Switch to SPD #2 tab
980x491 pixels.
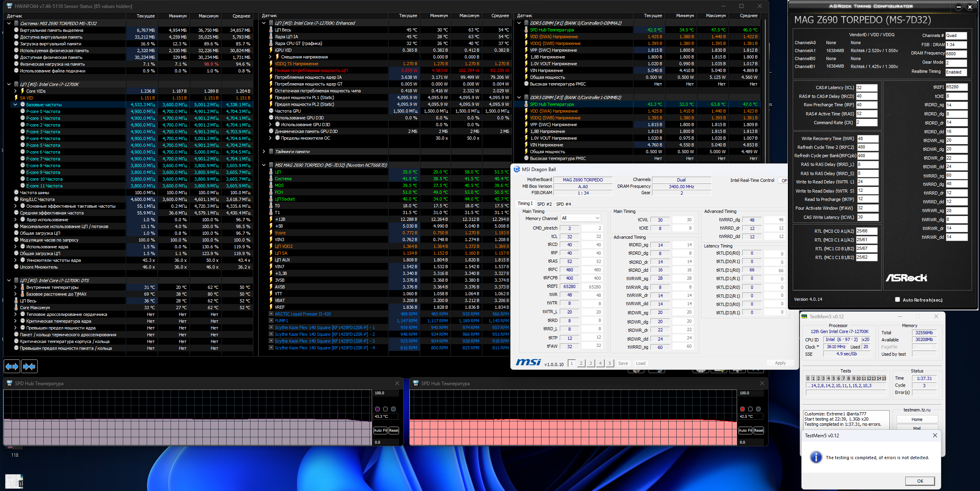[544, 204]
